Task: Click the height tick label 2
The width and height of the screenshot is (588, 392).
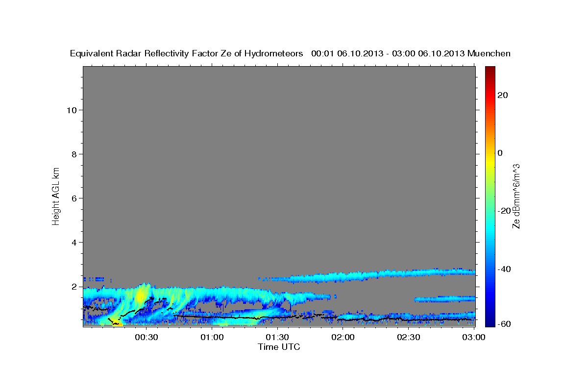Action: (73, 286)
